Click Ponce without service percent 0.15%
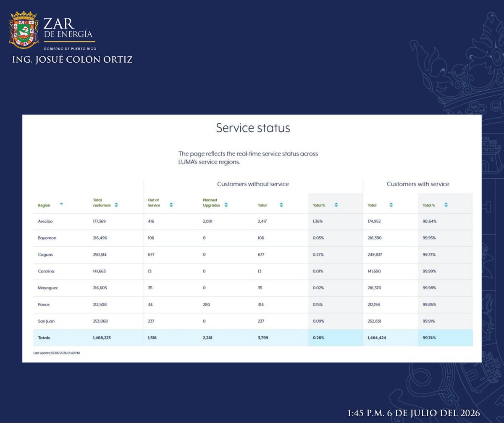Image resolution: width=504 pixels, height=423 pixels. pyautogui.click(x=318, y=304)
